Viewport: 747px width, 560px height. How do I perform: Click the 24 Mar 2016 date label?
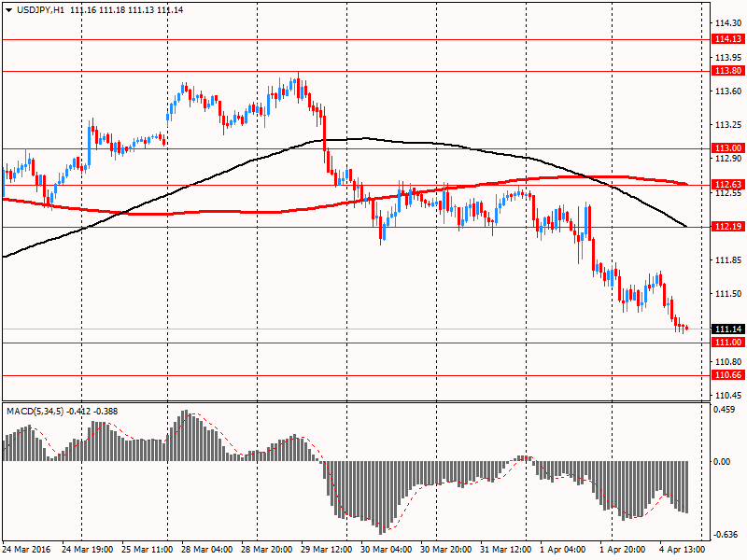[x=27, y=550]
